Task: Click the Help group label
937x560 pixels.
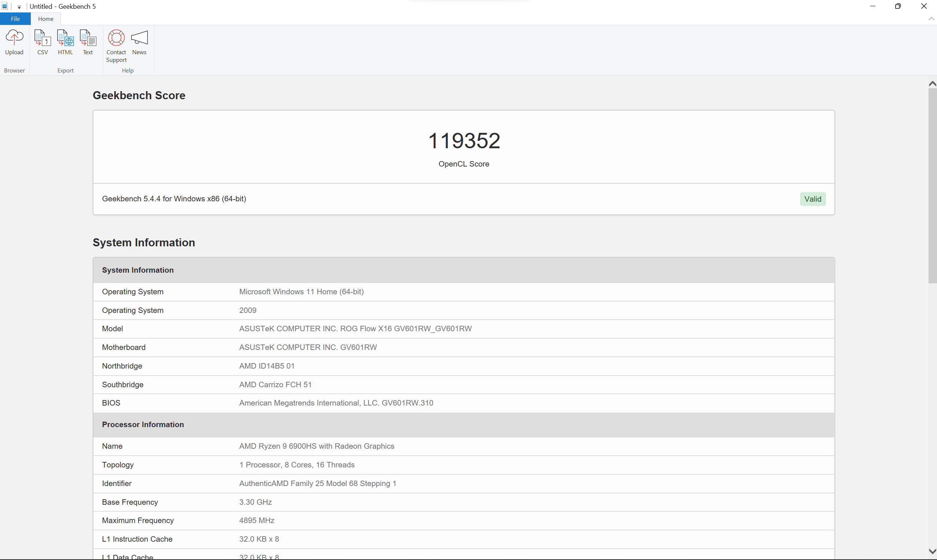Action: [x=127, y=71]
